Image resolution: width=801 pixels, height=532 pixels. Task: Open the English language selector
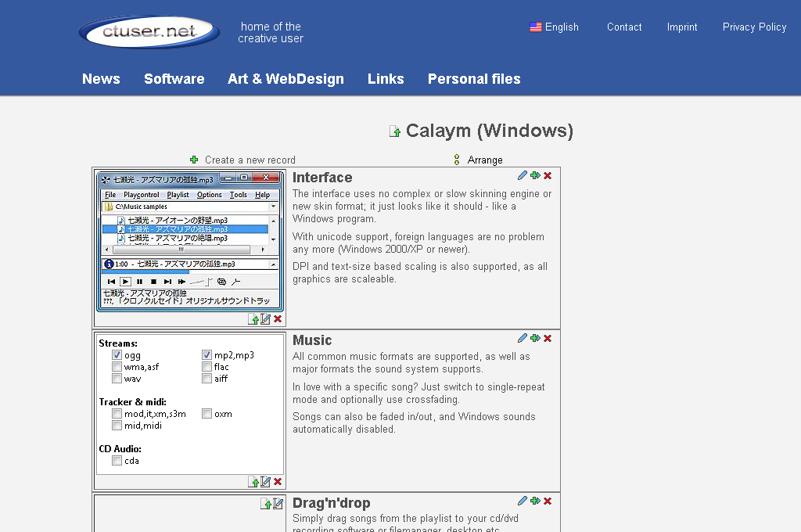pos(554,27)
